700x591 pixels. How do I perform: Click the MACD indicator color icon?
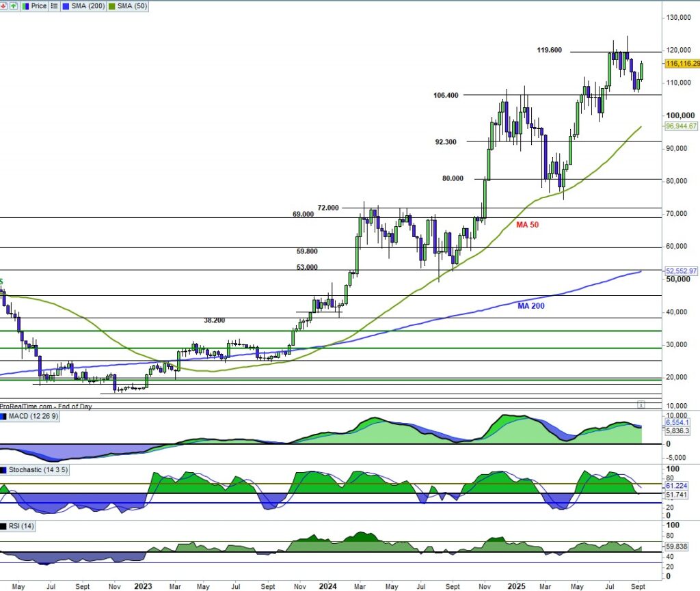coord(4,417)
